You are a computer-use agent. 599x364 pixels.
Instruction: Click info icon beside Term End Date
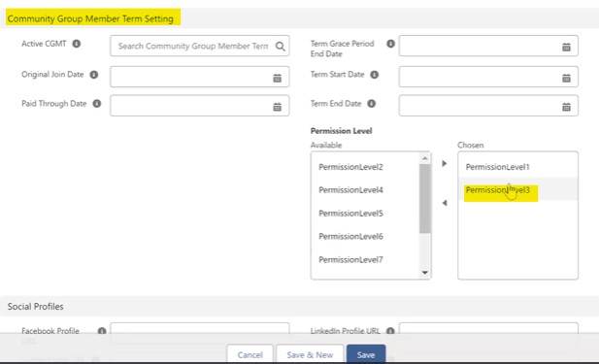(x=371, y=104)
